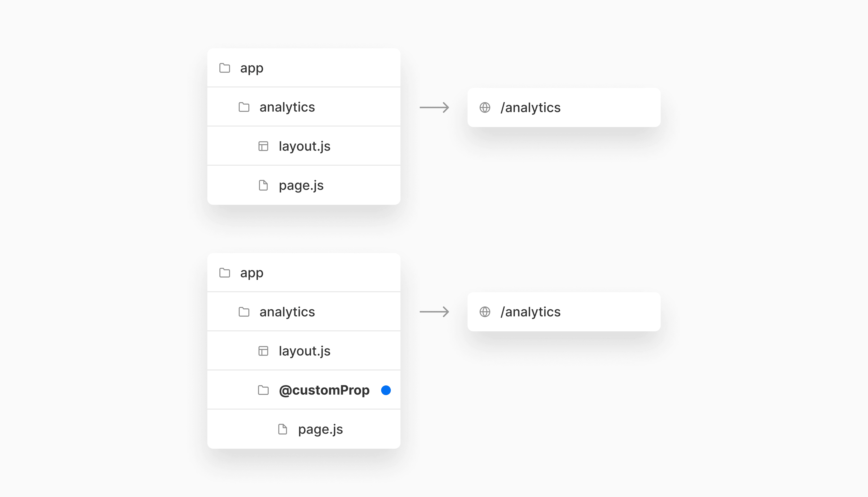Click the arrow pointing from the @customProp tree
The image size is (868, 497).
434,312
